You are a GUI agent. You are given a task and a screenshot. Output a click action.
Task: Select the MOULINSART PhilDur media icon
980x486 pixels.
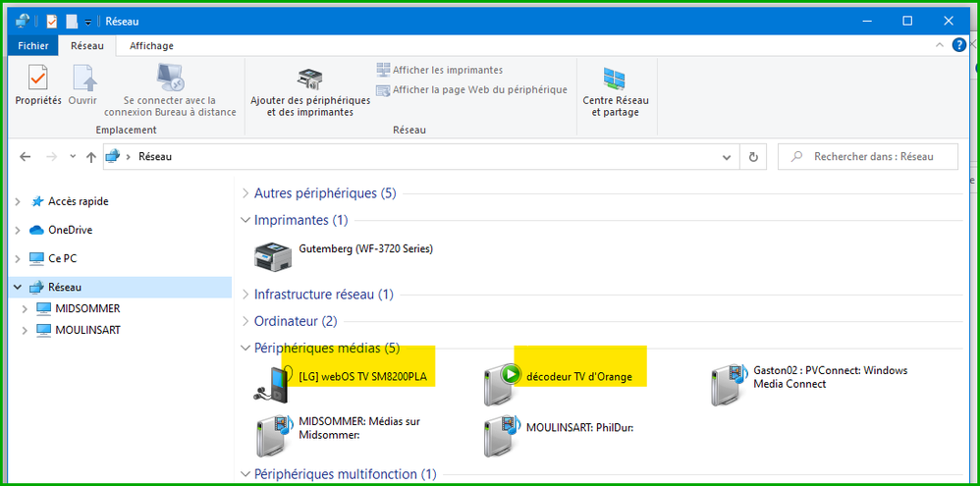click(504, 435)
